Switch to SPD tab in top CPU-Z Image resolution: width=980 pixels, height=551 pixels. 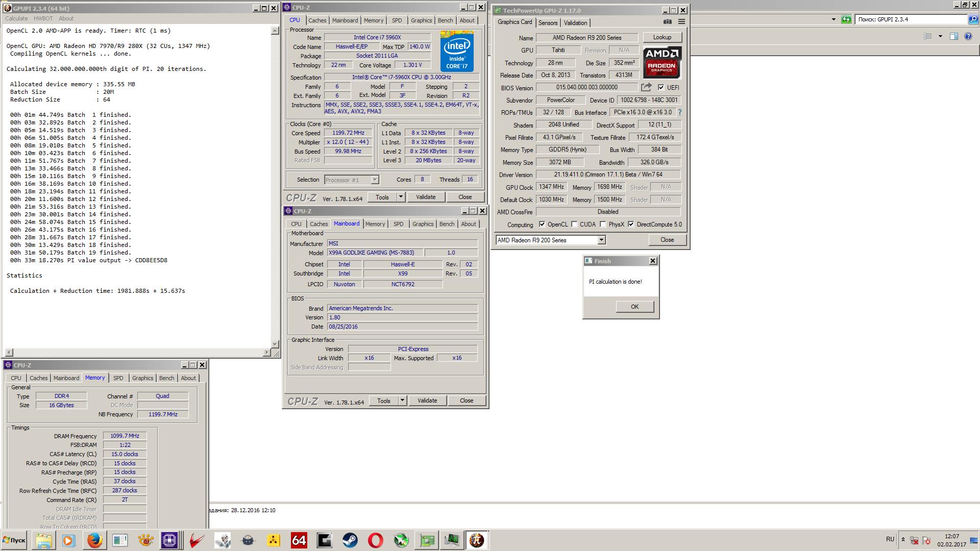click(x=397, y=20)
